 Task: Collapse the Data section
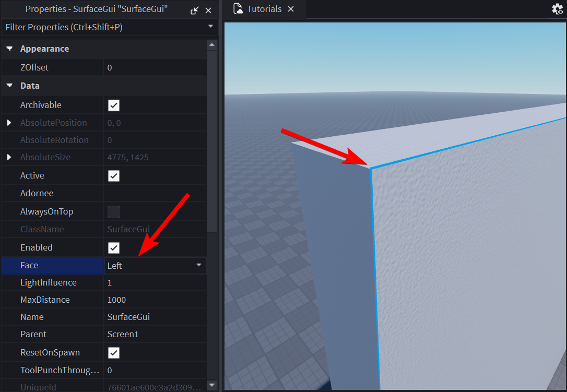click(x=9, y=86)
